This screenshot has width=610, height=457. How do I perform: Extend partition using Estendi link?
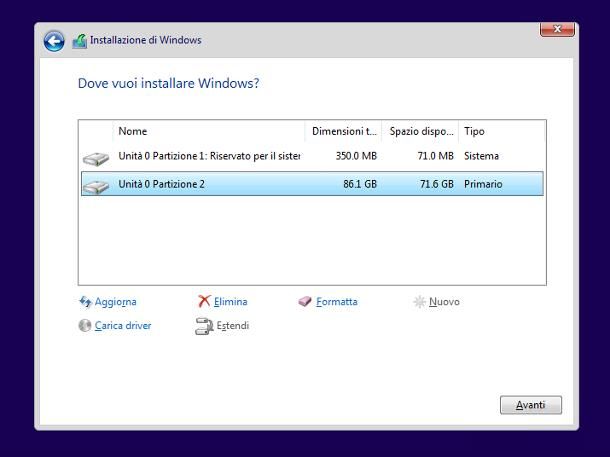(233, 326)
